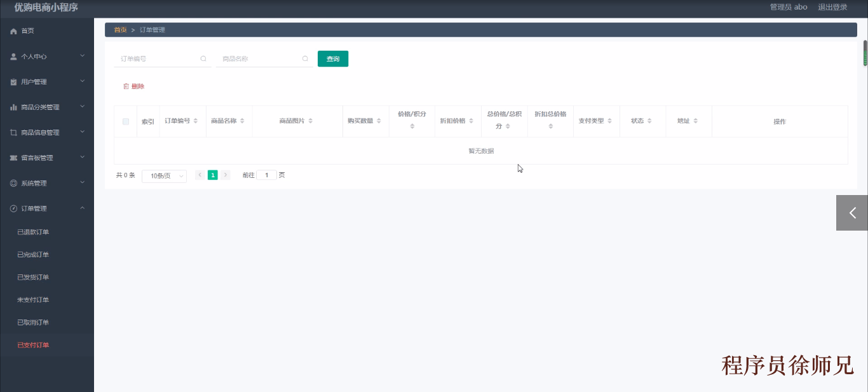
Task: Click the 删除 delete button
Action: click(133, 86)
